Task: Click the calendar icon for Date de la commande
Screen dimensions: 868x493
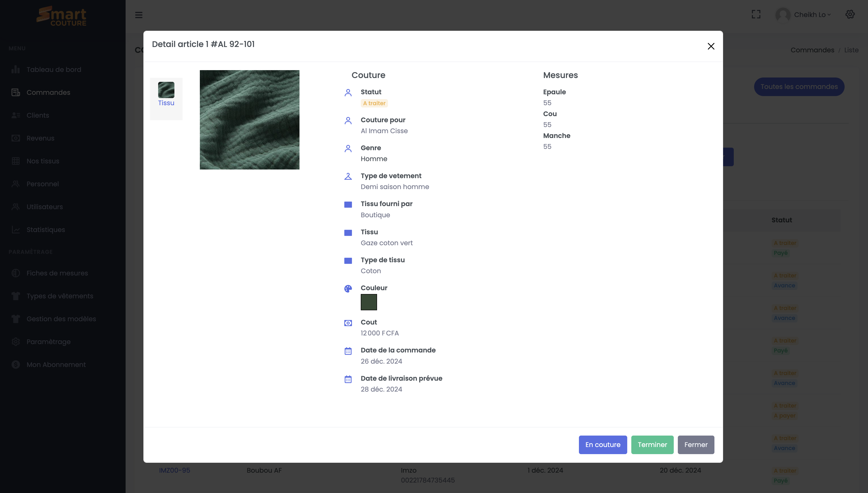Action: [x=348, y=351]
